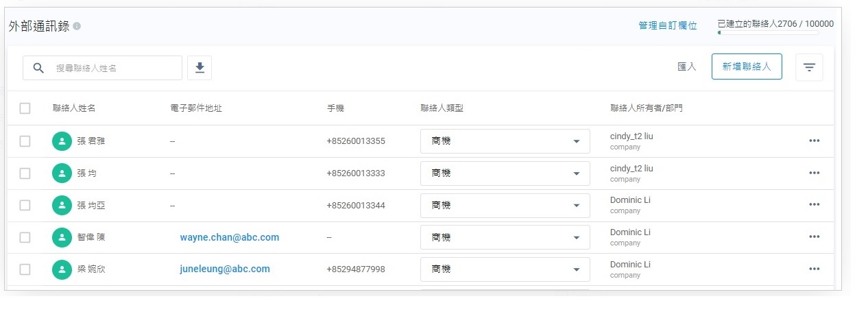The image size is (868, 314).
Task: Click the 聯絡人姓名 column header
Action: pos(73,108)
